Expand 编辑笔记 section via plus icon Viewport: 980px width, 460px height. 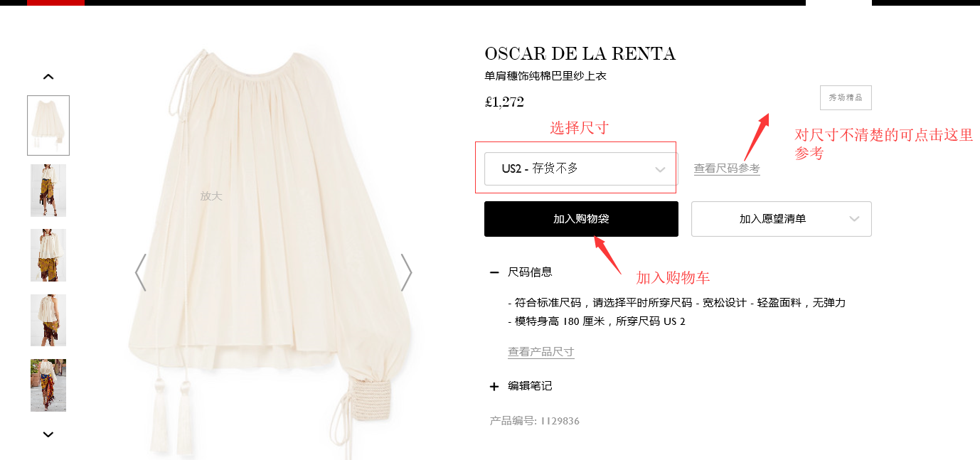[x=494, y=387]
